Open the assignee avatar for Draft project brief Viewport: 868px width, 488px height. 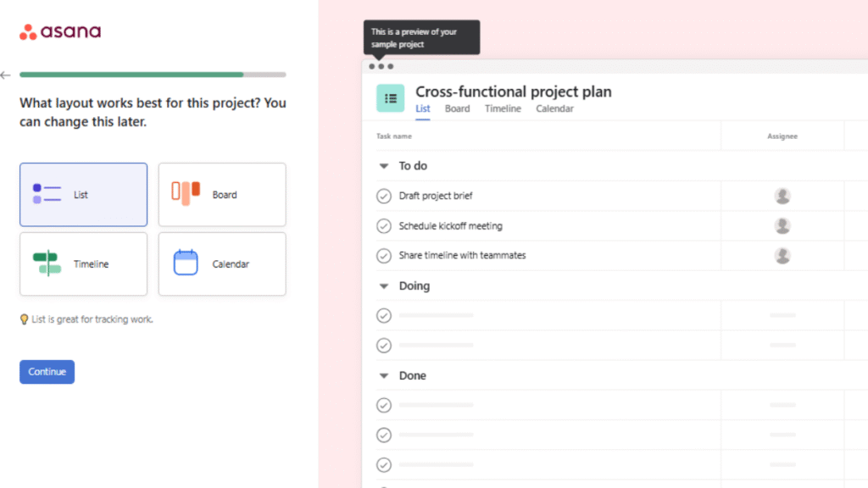[x=781, y=196]
